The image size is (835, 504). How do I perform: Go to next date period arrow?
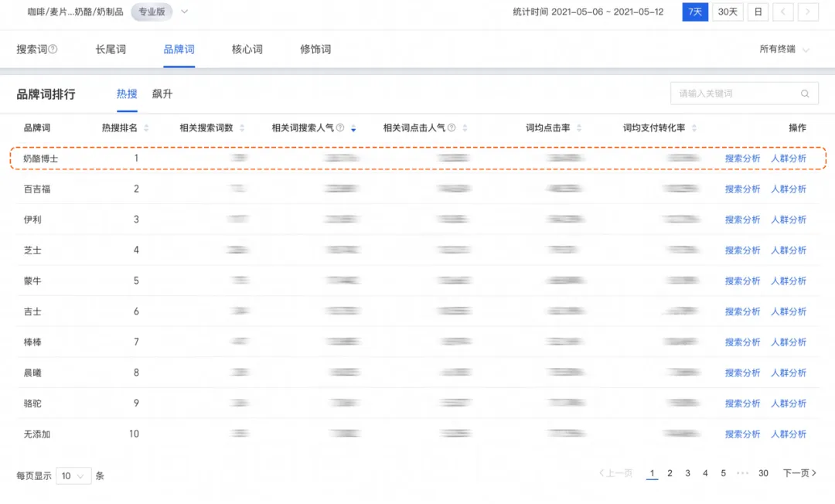(808, 12)
